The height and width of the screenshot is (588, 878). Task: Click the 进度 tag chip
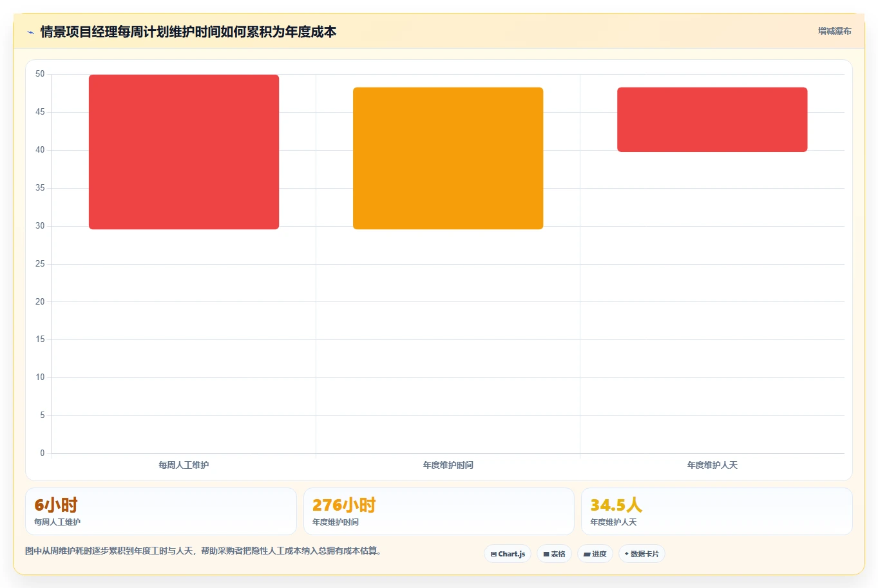click(x=595, y=554)
